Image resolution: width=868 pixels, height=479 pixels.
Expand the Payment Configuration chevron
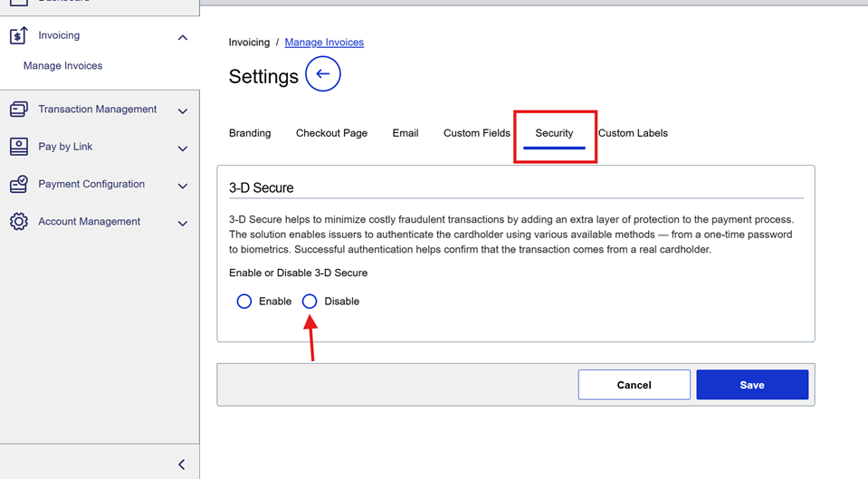coord(183,187)
